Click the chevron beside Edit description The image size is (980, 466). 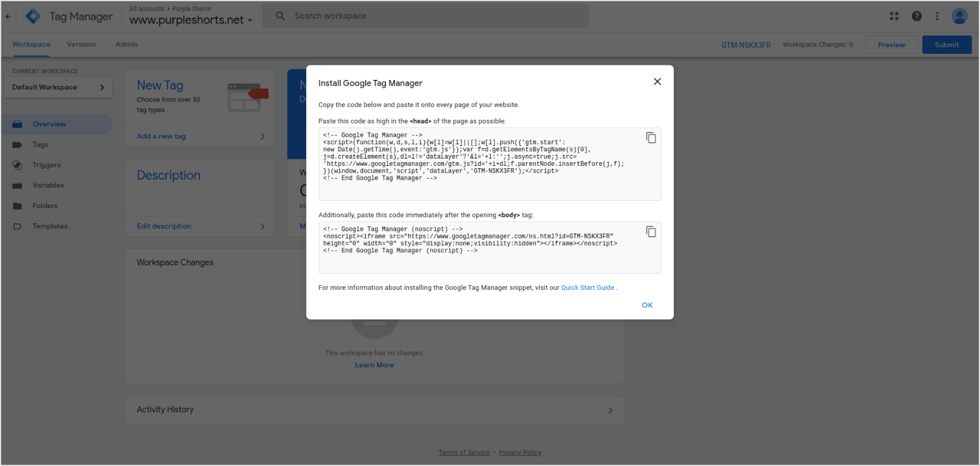pyautogui.click(x=263, y=226)
